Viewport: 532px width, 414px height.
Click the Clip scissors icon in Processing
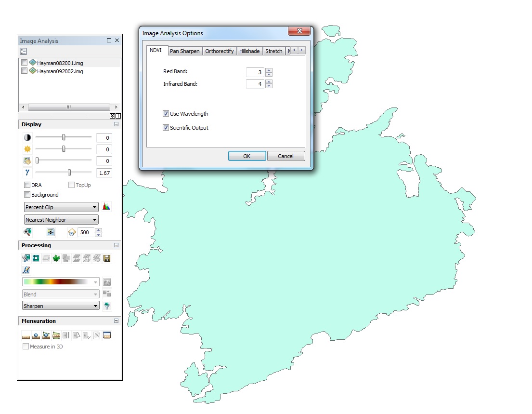pyautogui.click(x=26, y=259)
